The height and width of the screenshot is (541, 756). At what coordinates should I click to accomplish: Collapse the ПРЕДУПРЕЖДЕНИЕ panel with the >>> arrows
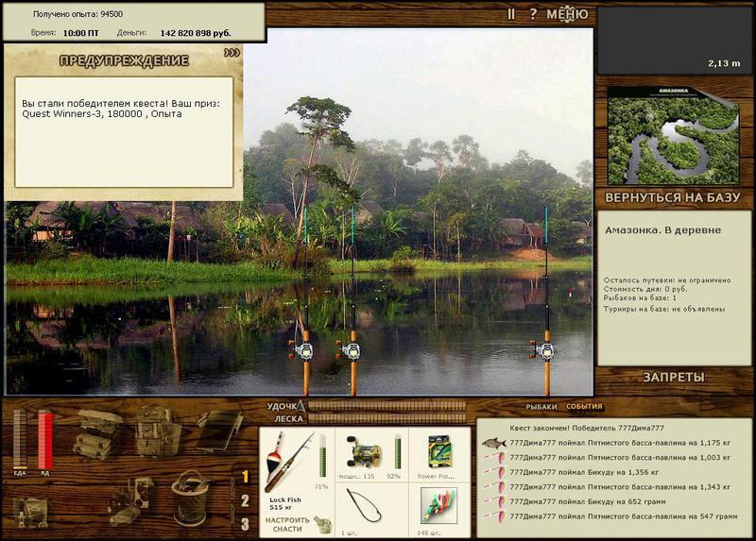[232, 53]
